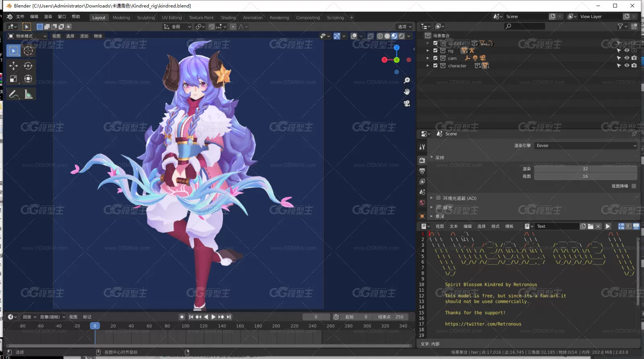
Task: Switch to UV Editing workspace tab
Action: point(172,18)
